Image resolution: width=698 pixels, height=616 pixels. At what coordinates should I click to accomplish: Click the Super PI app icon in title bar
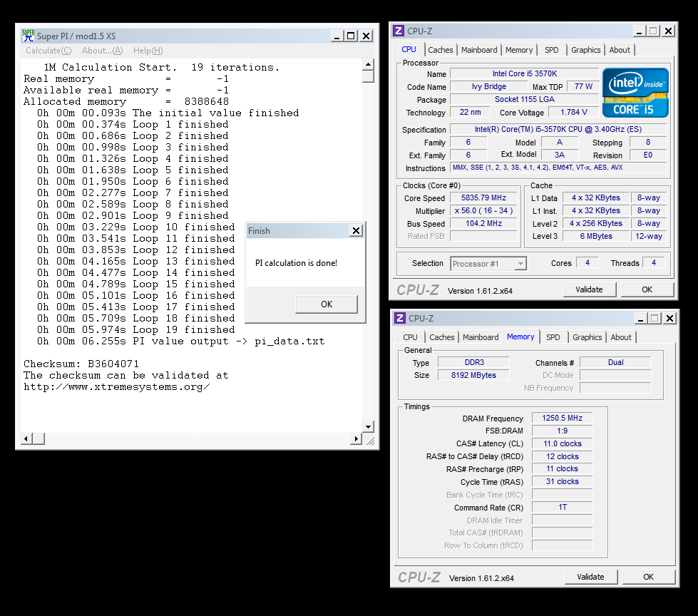tap(29, 36)
